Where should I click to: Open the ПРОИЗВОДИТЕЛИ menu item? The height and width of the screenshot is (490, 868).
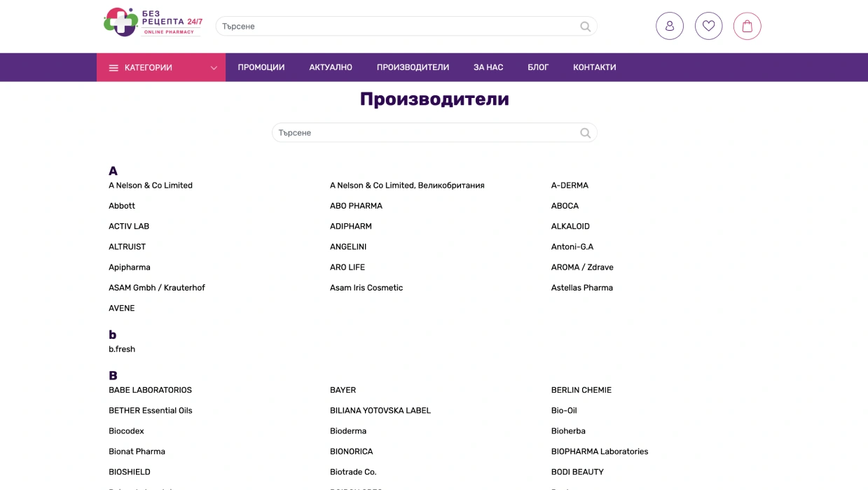(413, 67)
